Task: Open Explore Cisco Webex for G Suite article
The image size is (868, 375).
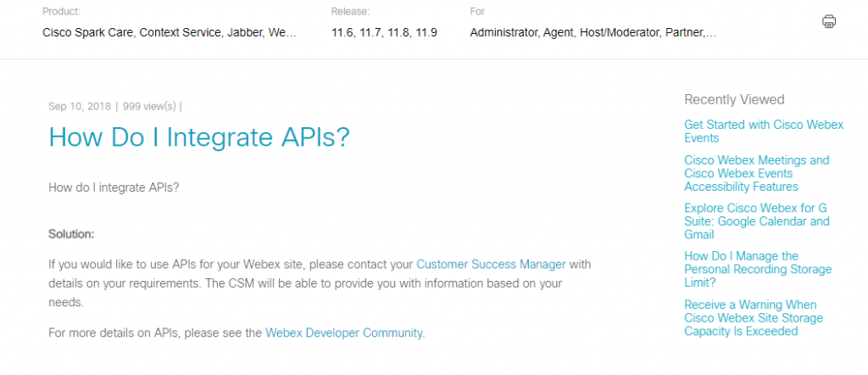Action: [x=757, y=221]
